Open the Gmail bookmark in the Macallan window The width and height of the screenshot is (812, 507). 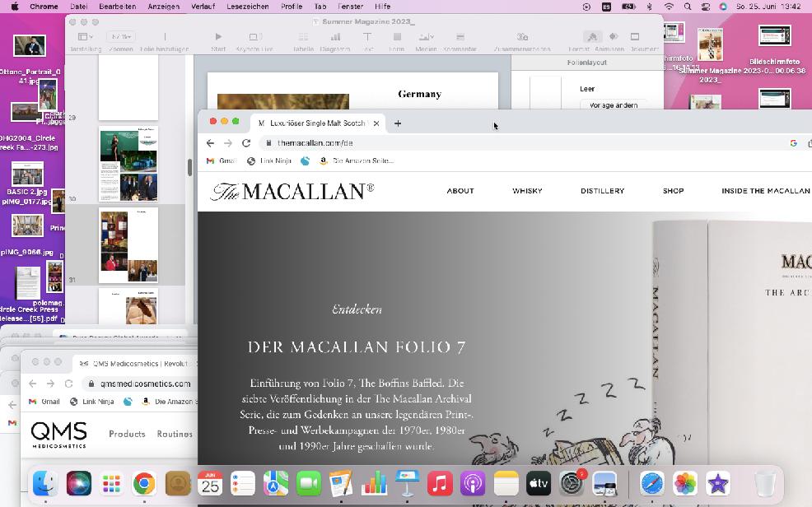tap(222, 160)
